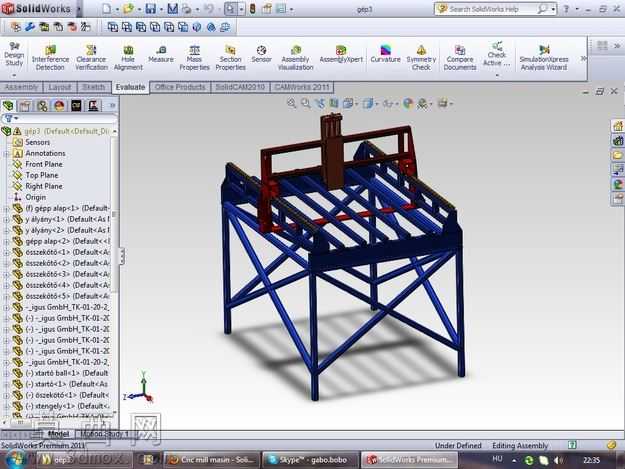Click the Sensor tool

point(261,54)
